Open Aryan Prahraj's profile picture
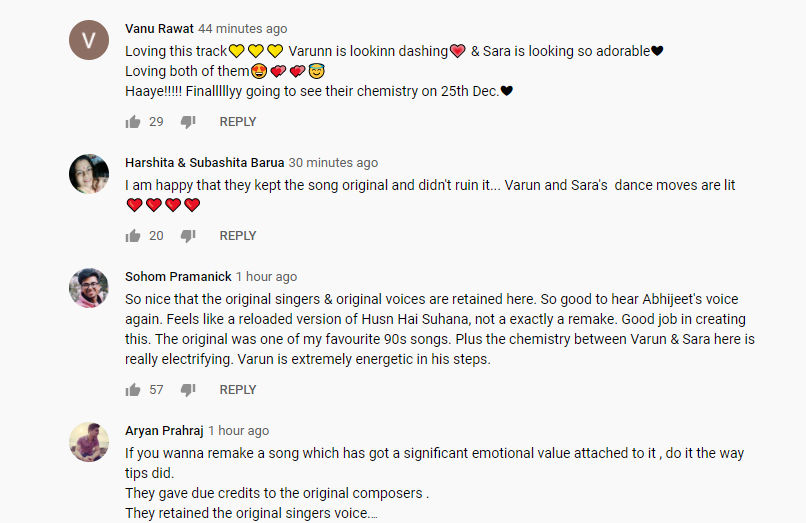Screen dimensions: 806x523 (88, 442)
